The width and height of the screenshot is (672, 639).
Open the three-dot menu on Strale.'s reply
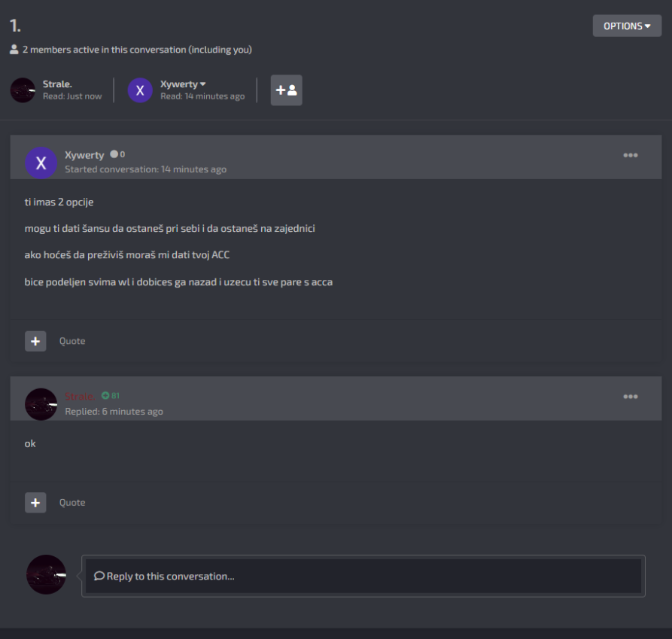[630, 397]
